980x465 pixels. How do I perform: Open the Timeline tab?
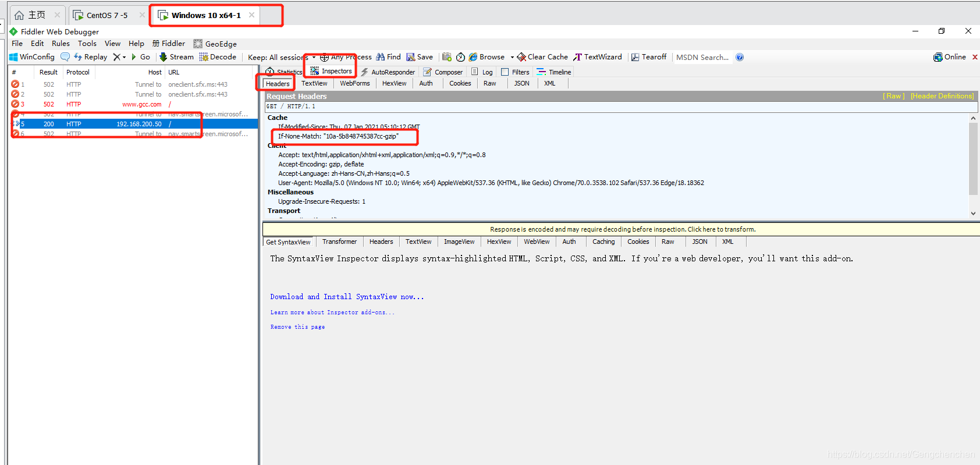pos(554,72)
